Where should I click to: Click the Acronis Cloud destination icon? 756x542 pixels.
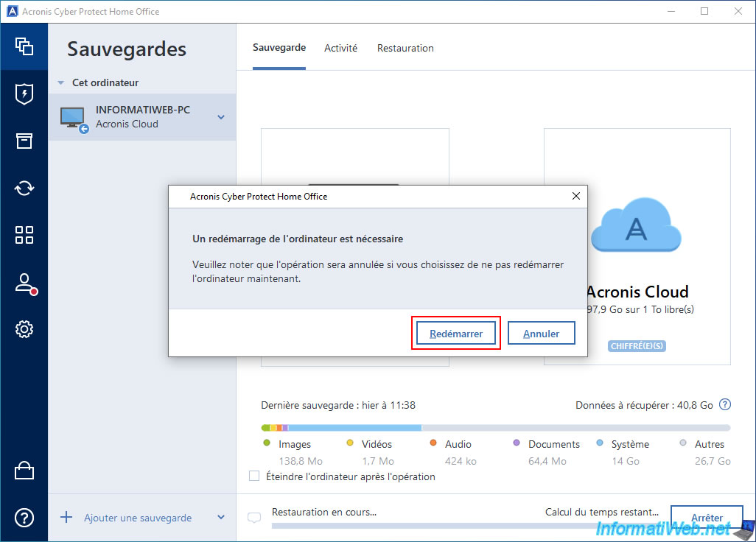636,225
